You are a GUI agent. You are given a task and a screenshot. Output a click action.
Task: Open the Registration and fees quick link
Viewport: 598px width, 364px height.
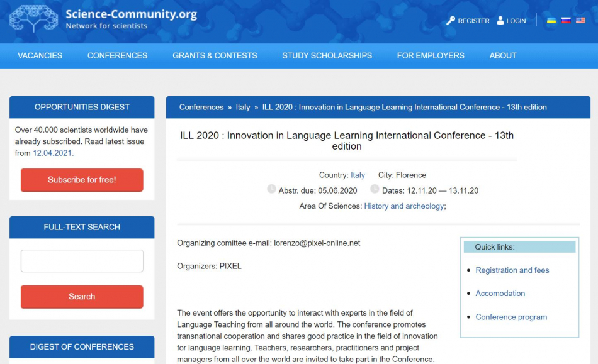coord(512,270)
